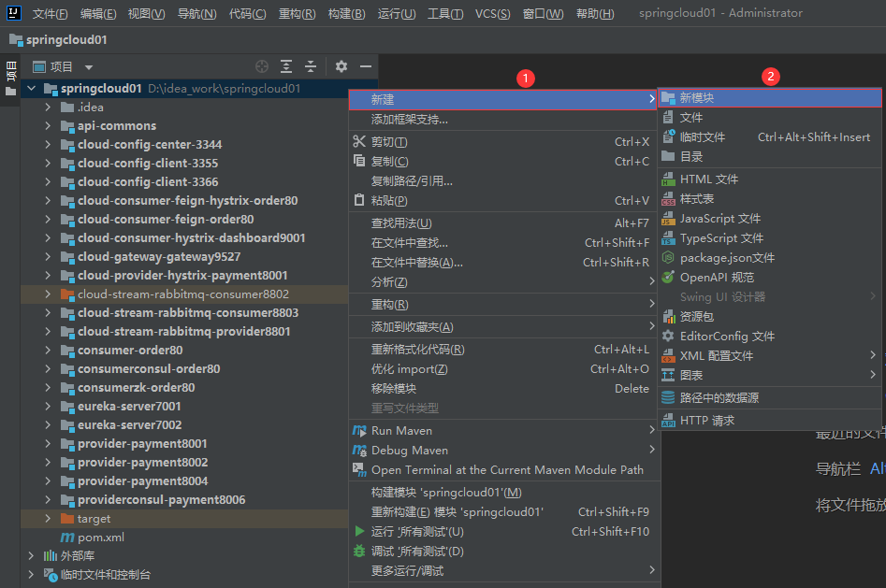Select 添加框架支持... context menu entry
886x588 pixels.
click(x=503, y=120)
